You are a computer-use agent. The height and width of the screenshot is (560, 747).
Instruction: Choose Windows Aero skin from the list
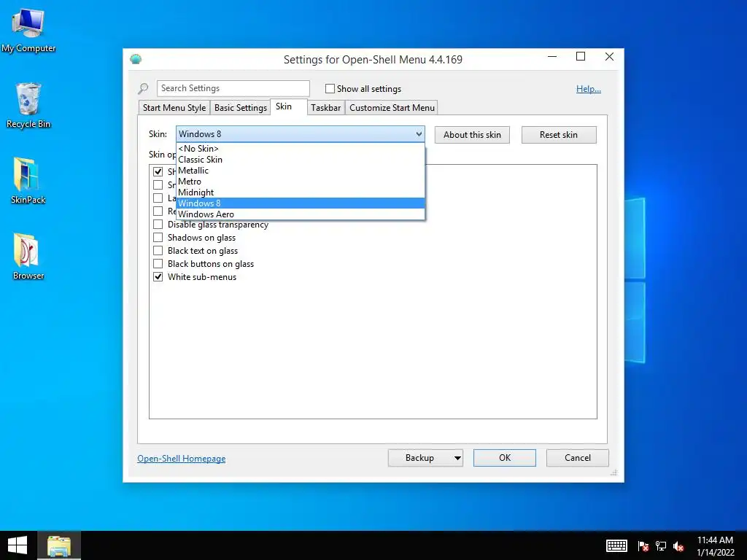(300, 214)
